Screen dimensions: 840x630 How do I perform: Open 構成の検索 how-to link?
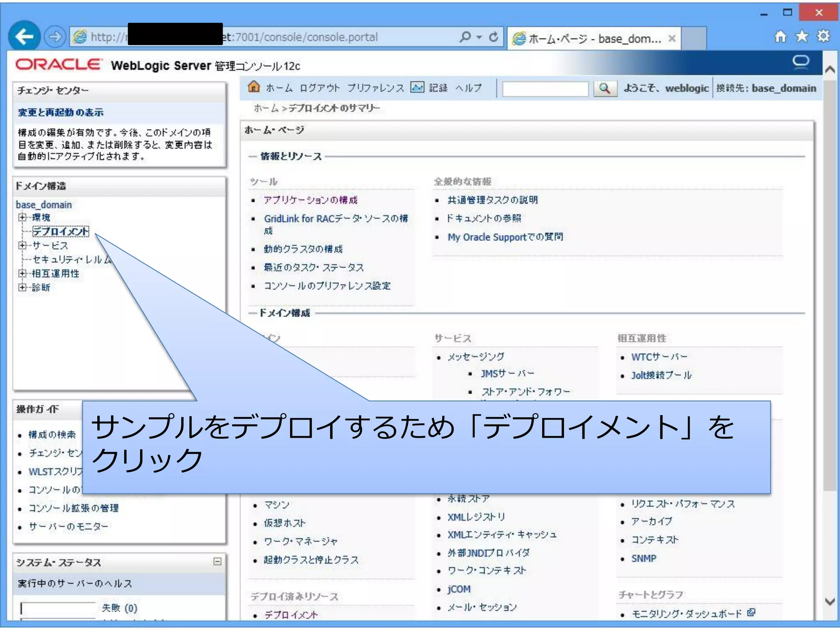pyautogui.click(x=52, y=434)
